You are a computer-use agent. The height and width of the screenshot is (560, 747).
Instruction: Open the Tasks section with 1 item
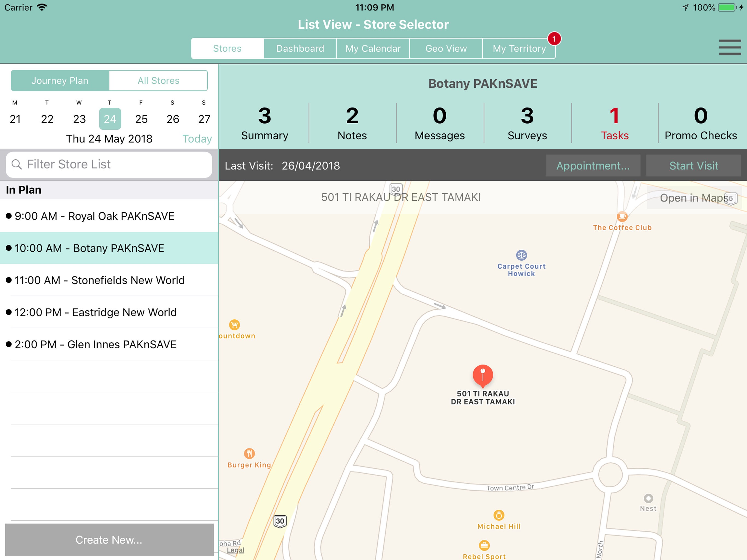tap(615, 123)
